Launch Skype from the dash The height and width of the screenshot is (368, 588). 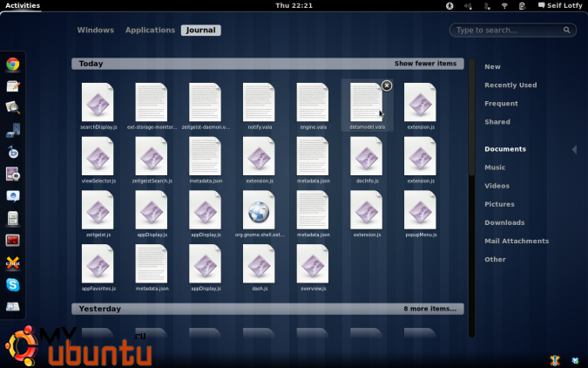tap(13, 285)
